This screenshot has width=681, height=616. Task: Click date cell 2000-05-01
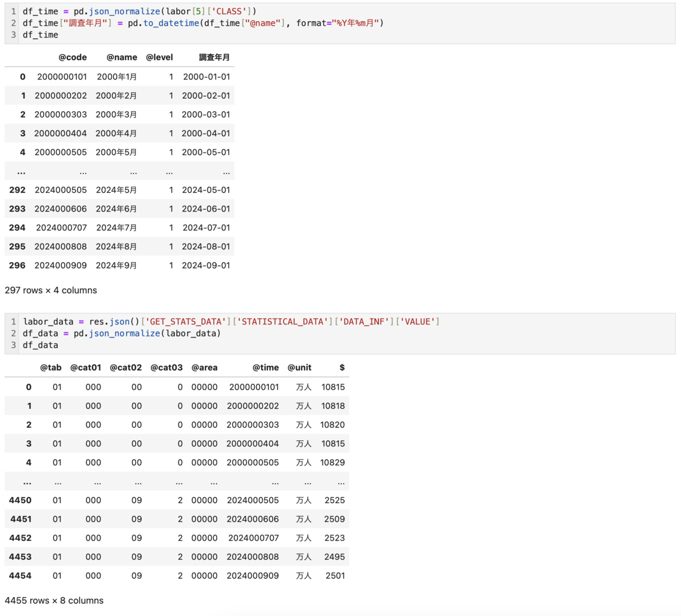[206, 152]
